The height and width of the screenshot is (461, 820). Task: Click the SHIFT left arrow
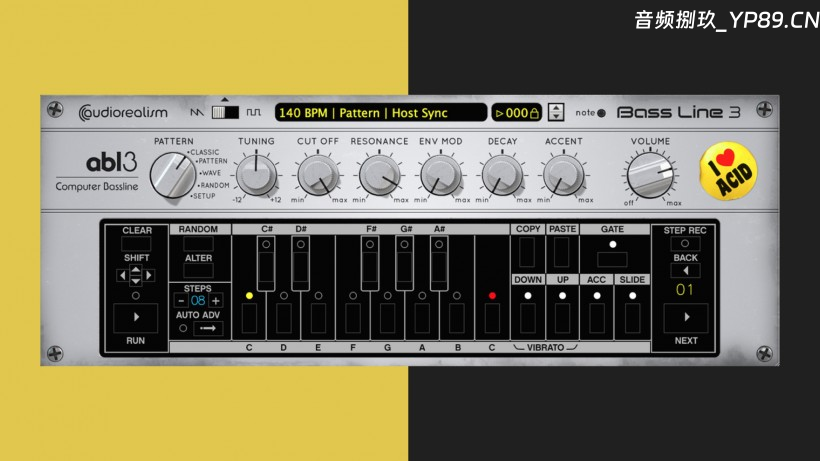coord(123,275)
